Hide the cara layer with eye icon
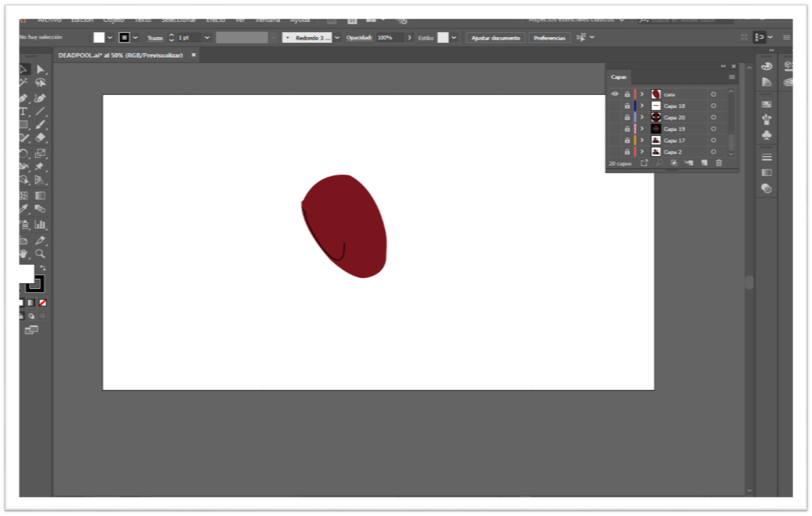 [x=615, y=94]
